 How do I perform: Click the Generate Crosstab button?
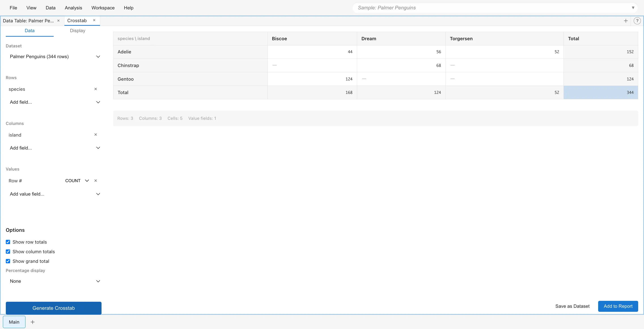tap(53, 308)
